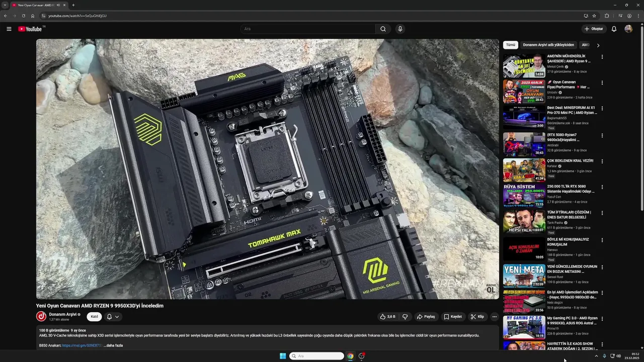Expand the description with ...daha fazla
The width and height of the screenshot is (644, 362).
113,345
